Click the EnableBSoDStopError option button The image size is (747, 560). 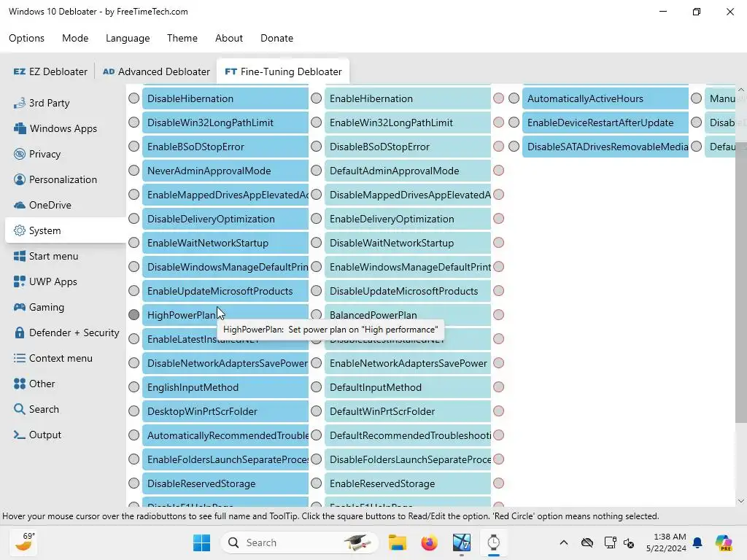click(x=225, y=147)
